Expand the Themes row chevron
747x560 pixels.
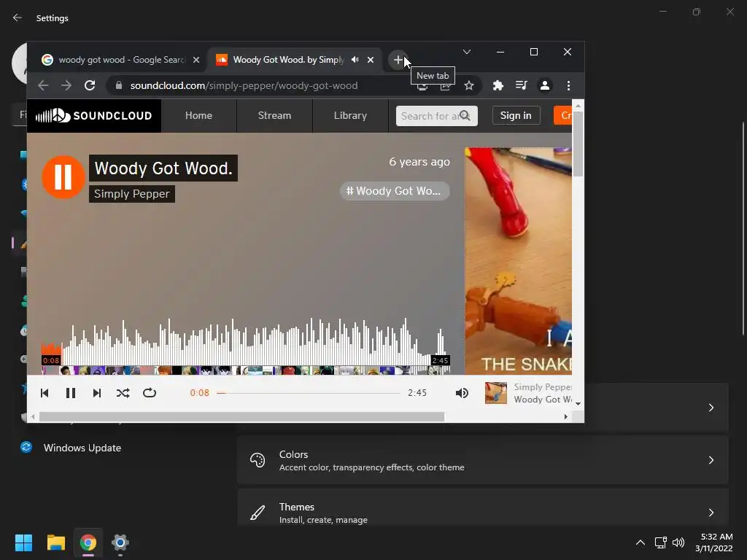[x=711, y=513]
